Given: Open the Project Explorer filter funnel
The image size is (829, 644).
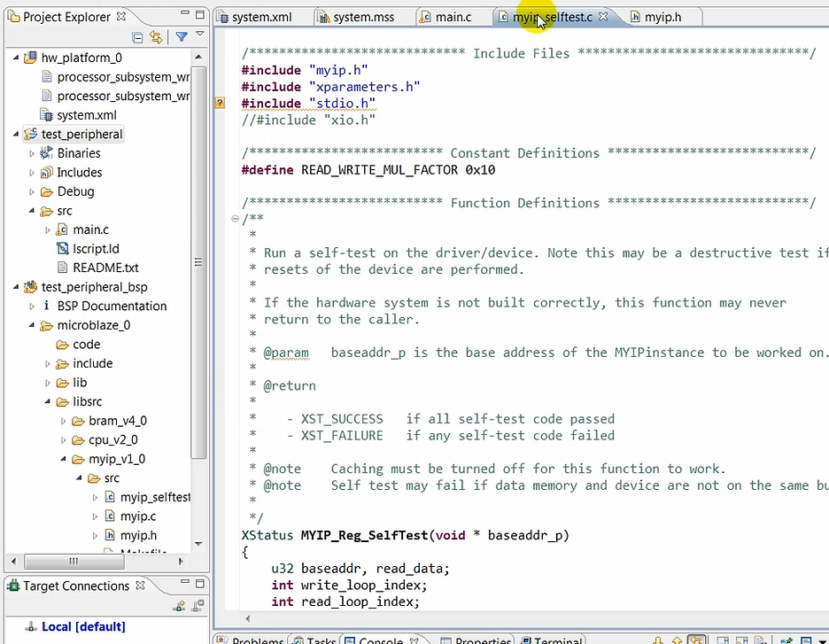Looking at the screenshot, I should (180, 37).
